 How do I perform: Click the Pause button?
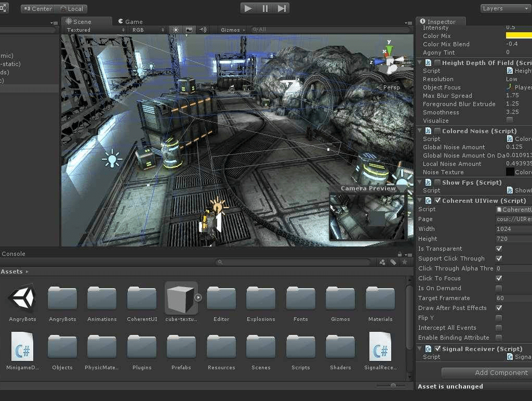pos(265,8)
